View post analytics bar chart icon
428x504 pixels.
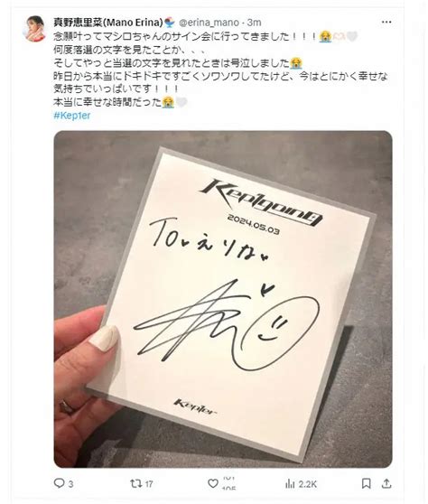coord(290,483)
